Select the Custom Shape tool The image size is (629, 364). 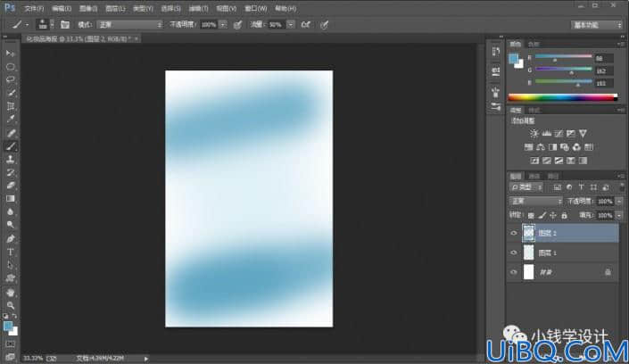coord(11,278)
